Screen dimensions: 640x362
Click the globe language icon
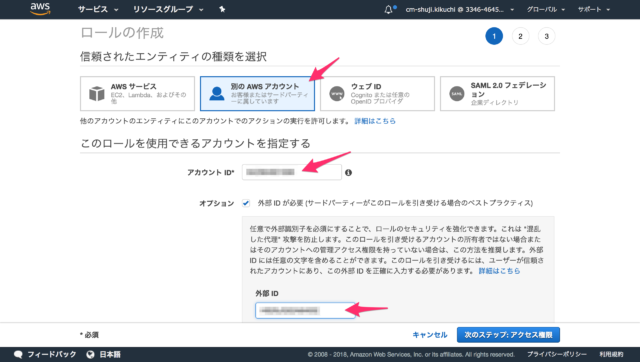90,354
